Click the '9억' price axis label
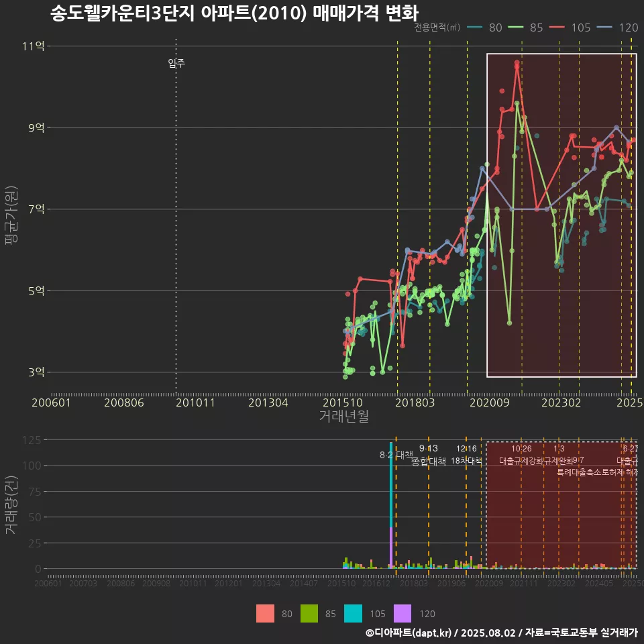 [36, 127]
